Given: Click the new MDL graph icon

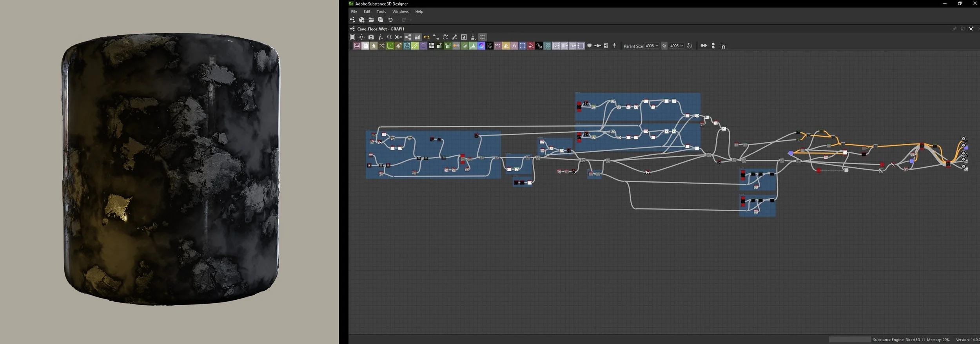Looking at the screenshot, I should coord(362,20).
